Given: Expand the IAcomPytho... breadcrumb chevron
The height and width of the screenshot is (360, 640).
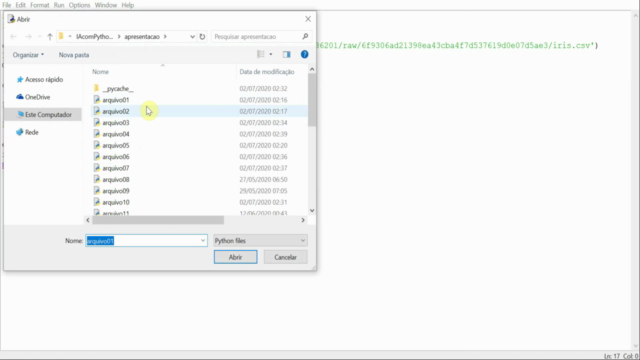Looking at the screenshot, I should pos(119,37).
